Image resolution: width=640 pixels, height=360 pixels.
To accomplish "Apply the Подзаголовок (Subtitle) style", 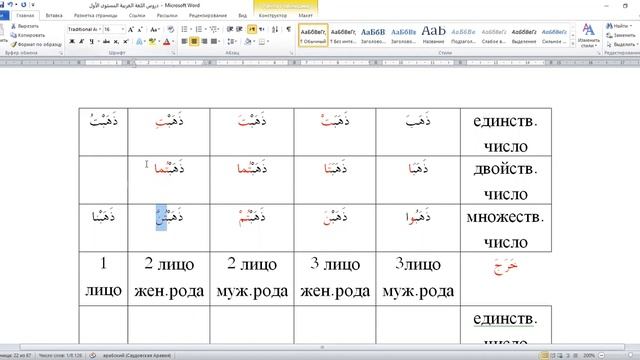I will coord(464,35).
